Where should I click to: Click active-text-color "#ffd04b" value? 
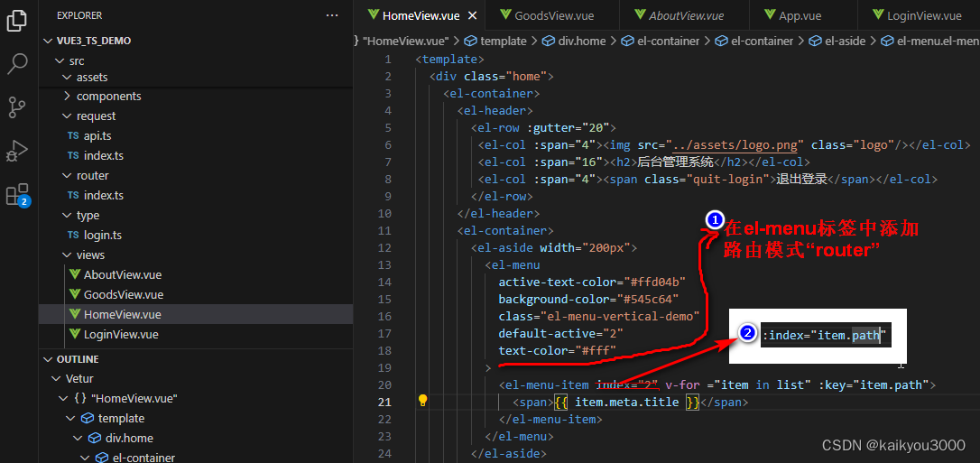655,282
